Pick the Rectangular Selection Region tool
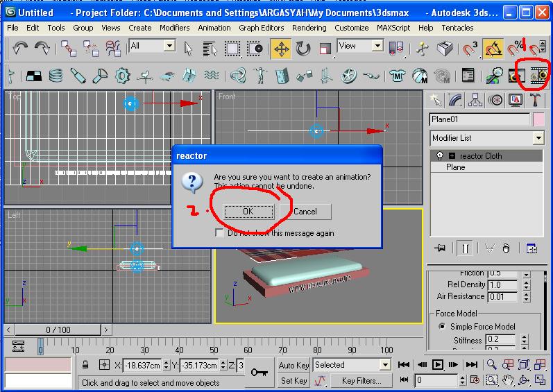Viewport: 553px width, 392px height. 232,49
